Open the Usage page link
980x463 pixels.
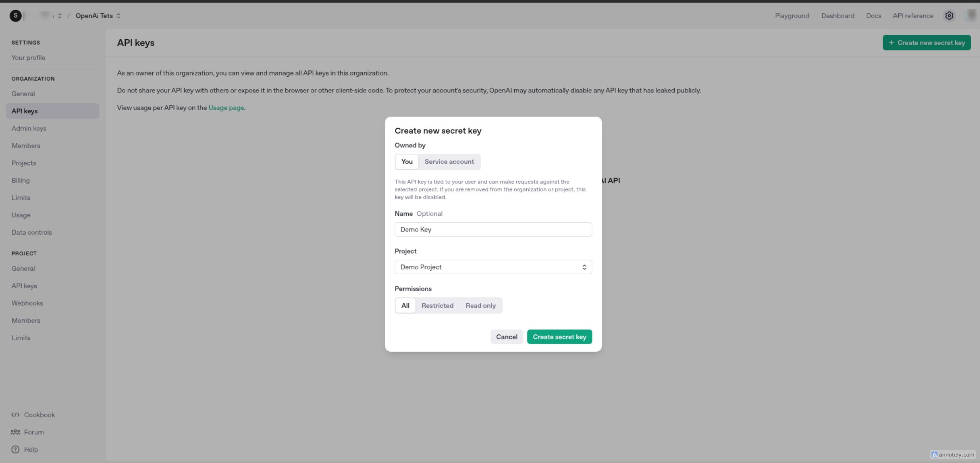tap(226, 108)
